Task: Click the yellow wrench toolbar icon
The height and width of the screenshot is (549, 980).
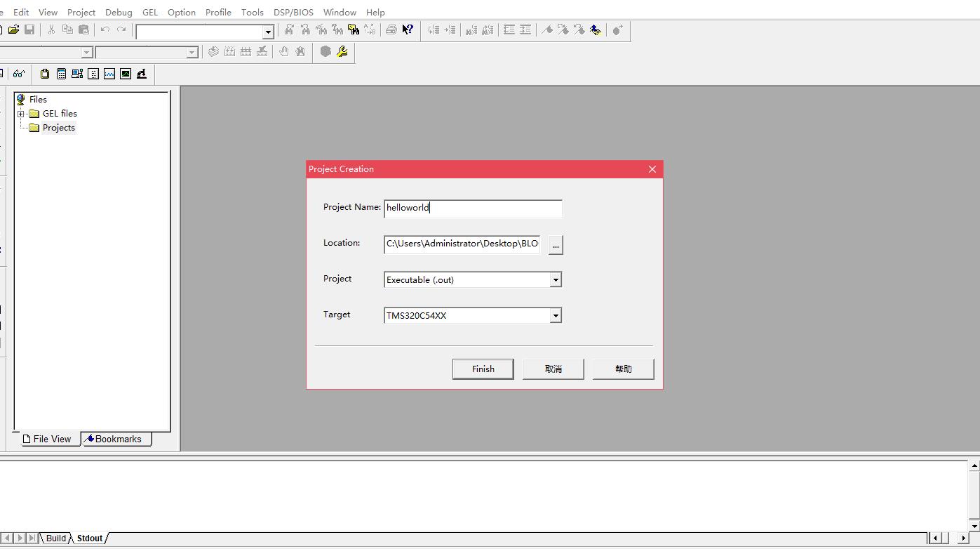Action: point(342,51)
